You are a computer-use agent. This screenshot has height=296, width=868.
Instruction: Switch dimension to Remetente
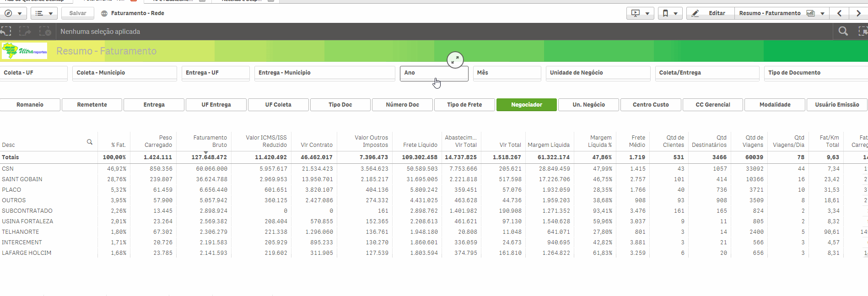pyautogui.click(x=92, y=105)
